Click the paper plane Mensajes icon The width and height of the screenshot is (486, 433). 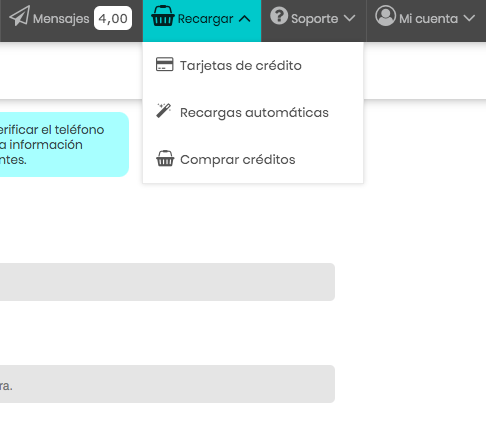pos(19,16)
